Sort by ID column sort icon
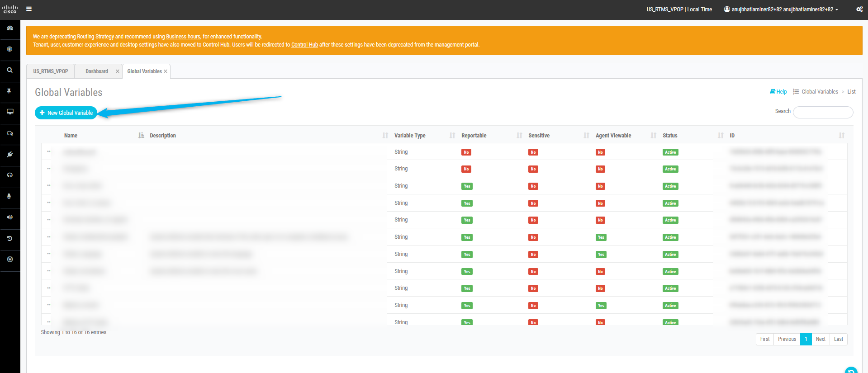Image resolution: width=868 pixels, height=373 pixels. coord(842,135)
